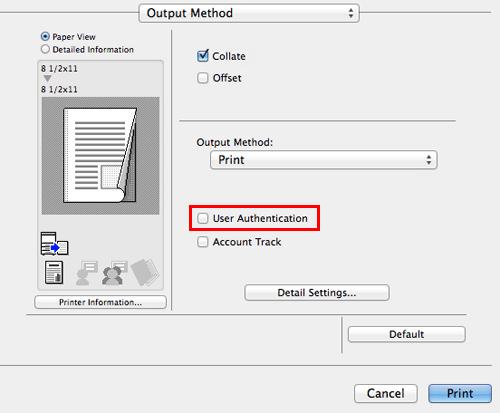Open the Print output method dropdown

[324, 160]
